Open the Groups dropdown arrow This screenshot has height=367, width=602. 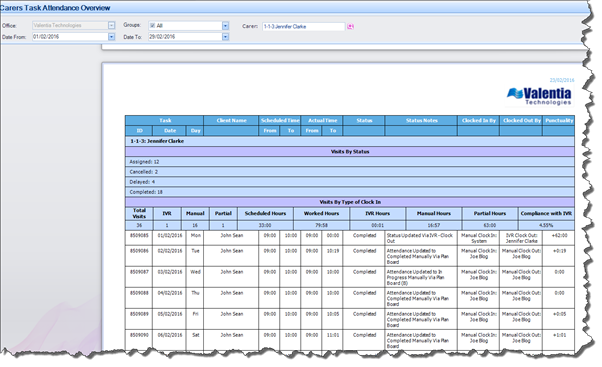(225, 26)
